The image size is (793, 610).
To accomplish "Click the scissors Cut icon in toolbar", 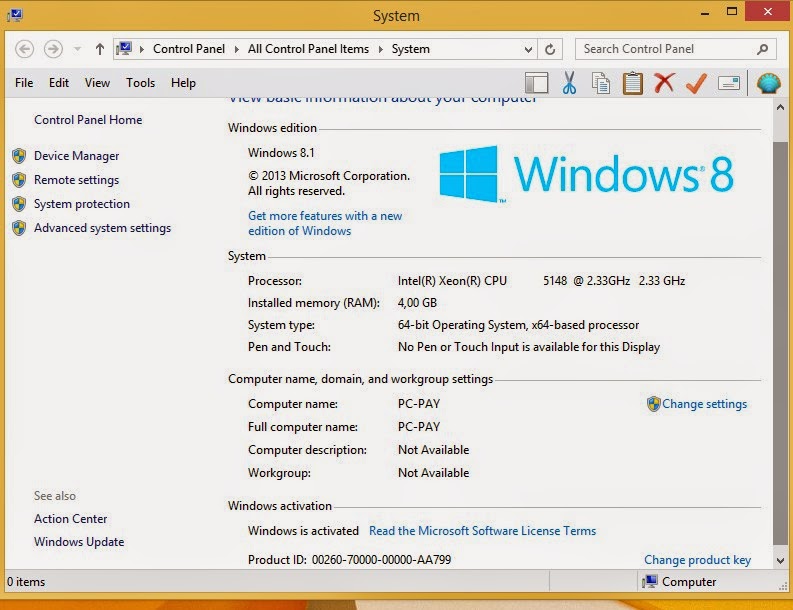I will tap(569, 82).
